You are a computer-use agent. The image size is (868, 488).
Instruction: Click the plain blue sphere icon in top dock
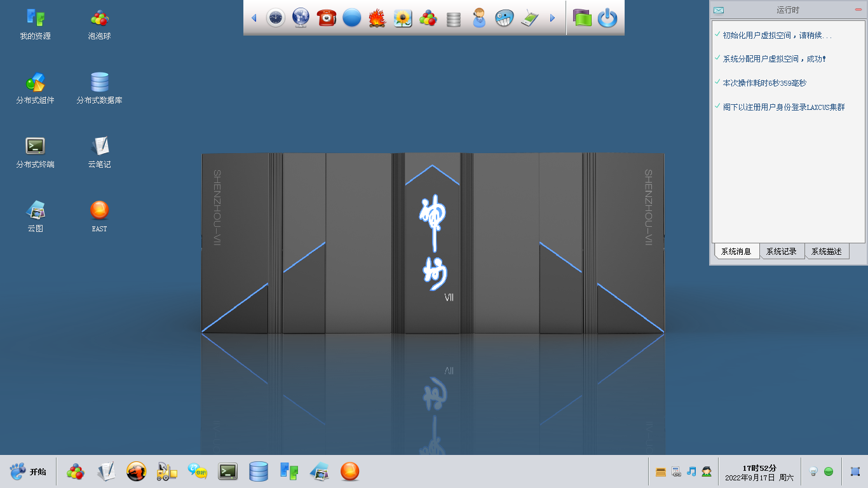point(352,18)
